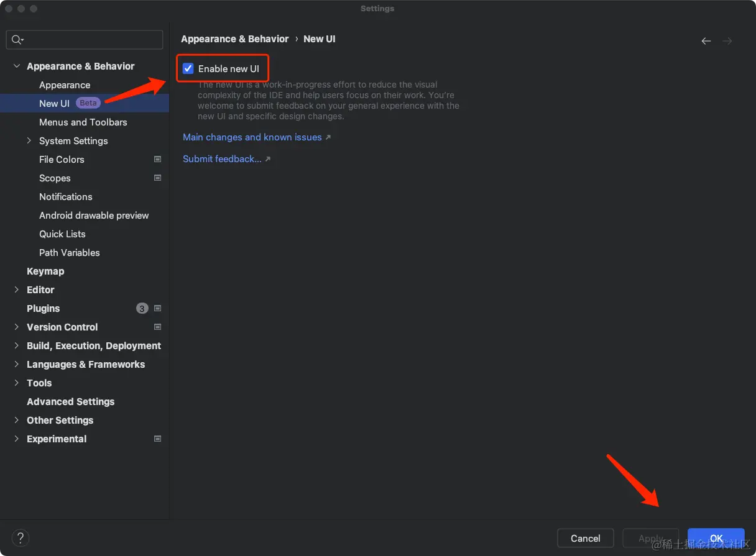Click the project-level icon next to Experimental

[158, 439]
